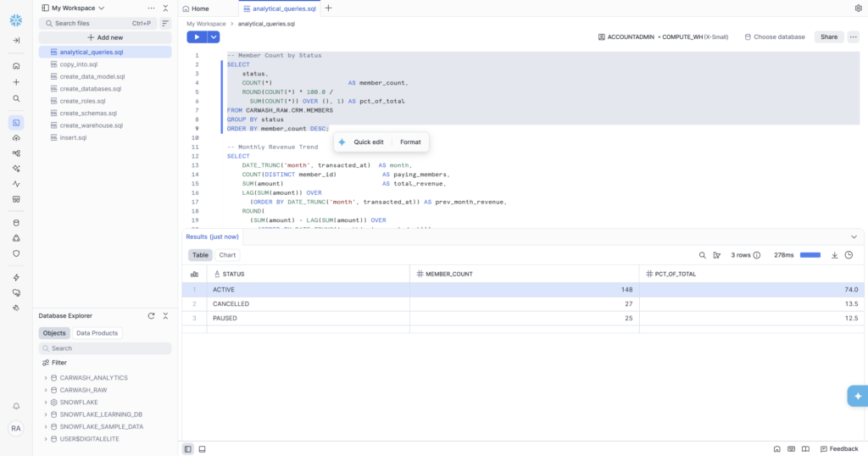This screenshot has width=868, height=456.
Task: Open the My Workspace dropdown
Action: [74, 8]
